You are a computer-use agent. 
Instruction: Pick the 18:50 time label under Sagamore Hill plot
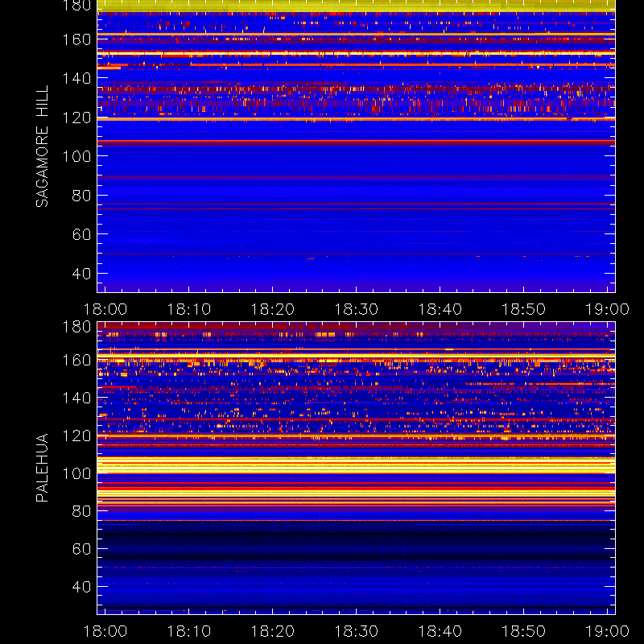[x=524, y=309]
